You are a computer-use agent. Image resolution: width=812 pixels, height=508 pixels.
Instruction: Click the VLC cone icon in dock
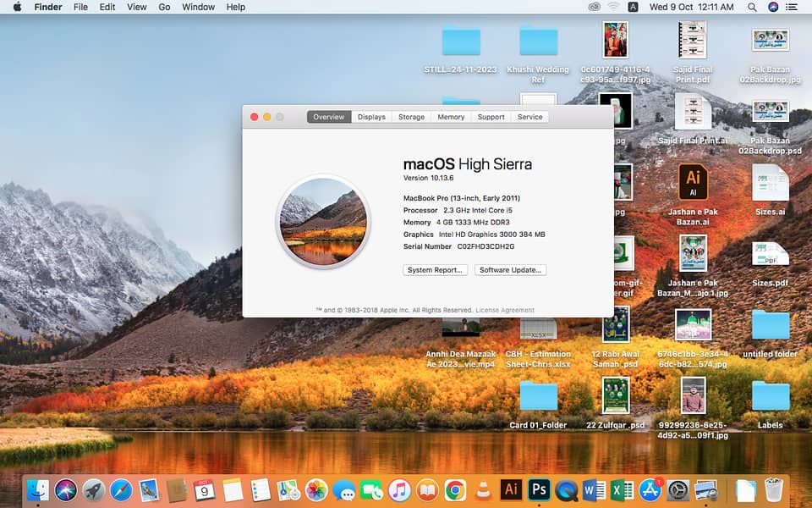click(483, 489)
